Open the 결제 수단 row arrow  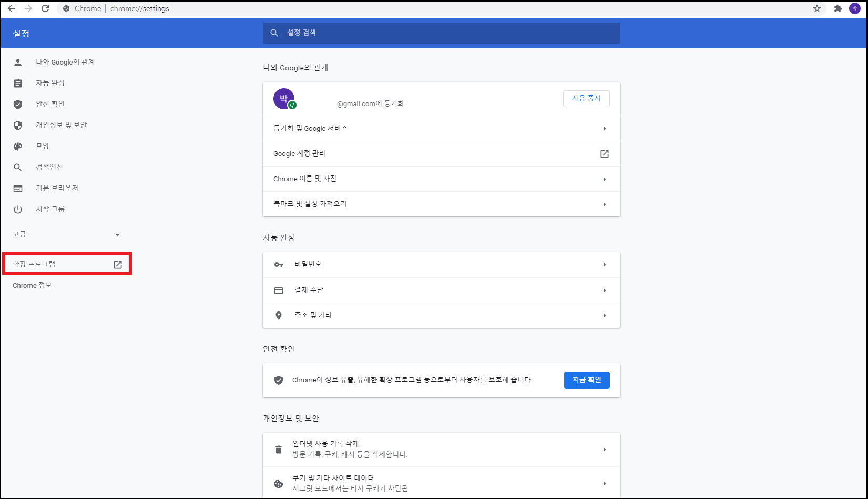pos(605,290)
